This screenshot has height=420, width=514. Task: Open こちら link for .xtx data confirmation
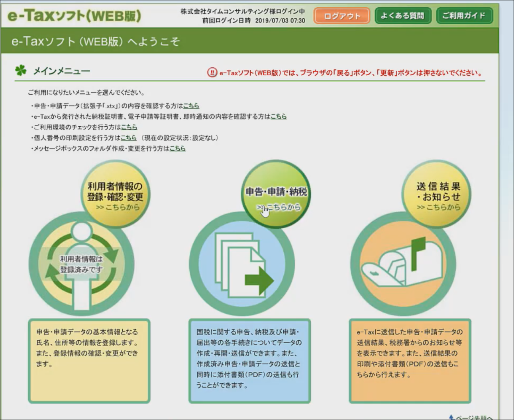pyautogui.click(x=191, y=106)
